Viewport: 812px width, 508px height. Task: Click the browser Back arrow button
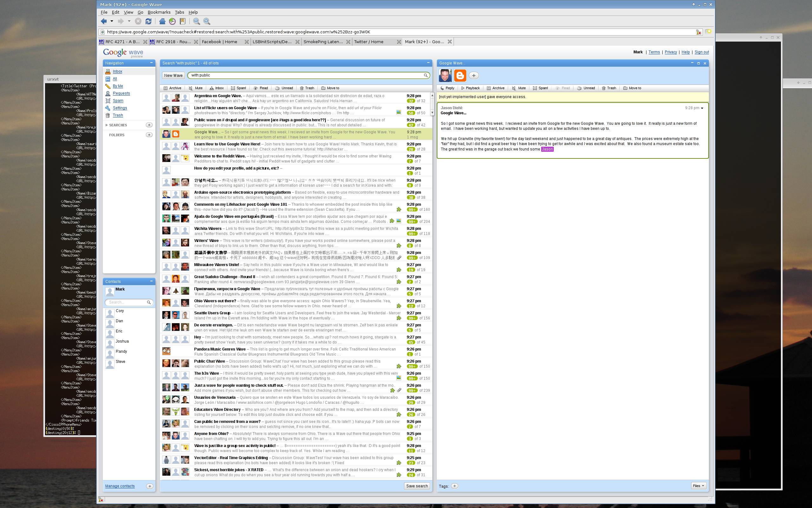[104, 22]
